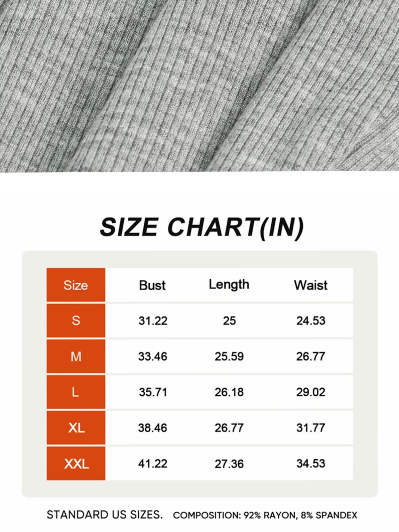This screenshot has width=399, height=532.
Task: Select the XXL size row label
Action: click(76, 464)
